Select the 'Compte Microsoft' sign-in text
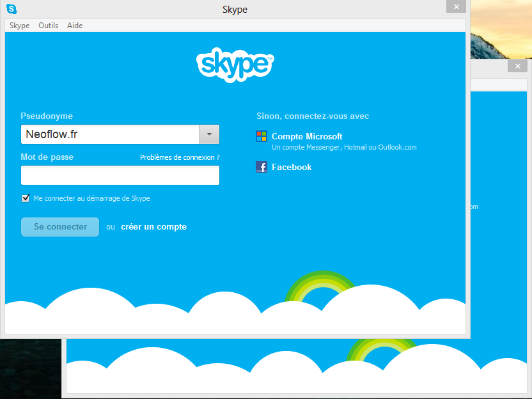This screenshot has width=532, height=399. pyautogui.click(x=307, y=136)
